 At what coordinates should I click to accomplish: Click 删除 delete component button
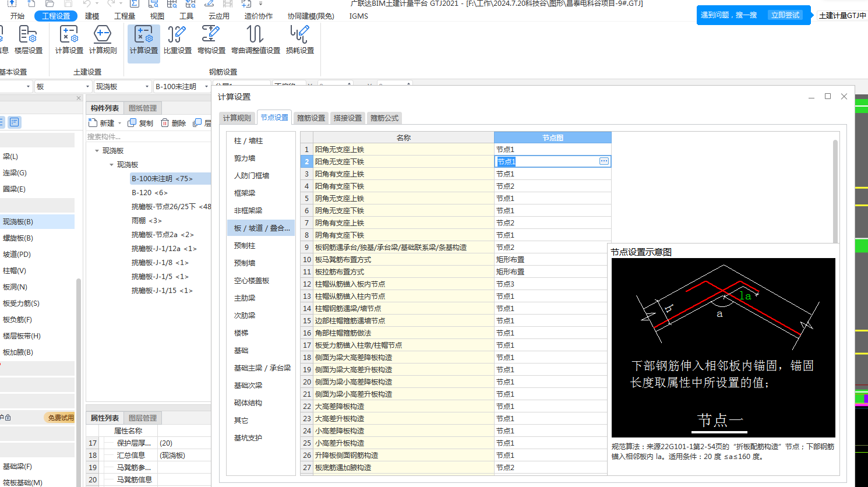pyautogui.click(x=174, y=123)
